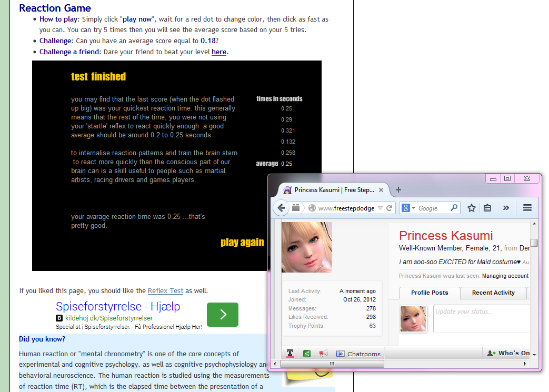
Task: Switch to the Profile Posts tab
Action: (x=430, y=293)
